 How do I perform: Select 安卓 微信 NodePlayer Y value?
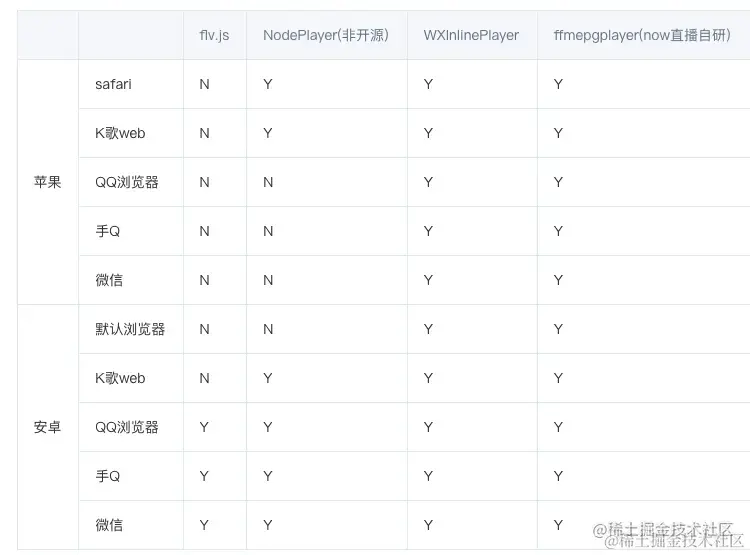click(x=268, y=525)
